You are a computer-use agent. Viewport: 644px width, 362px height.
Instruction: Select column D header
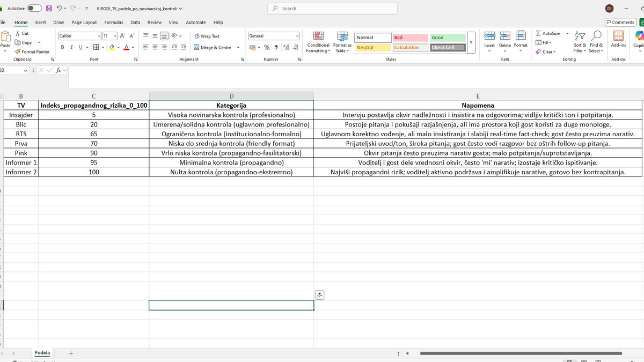click(x=231, y=96)
